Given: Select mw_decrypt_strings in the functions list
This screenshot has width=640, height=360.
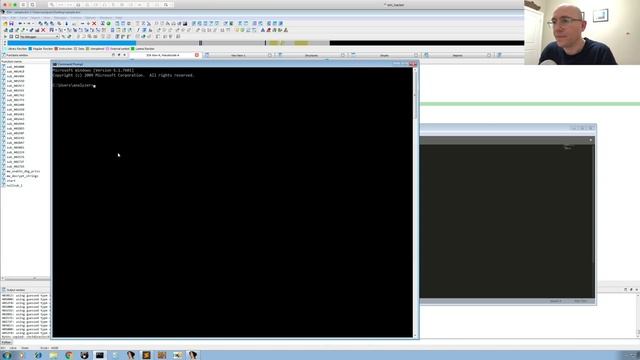Looking at the screenshot, I should tap(22, 176).
